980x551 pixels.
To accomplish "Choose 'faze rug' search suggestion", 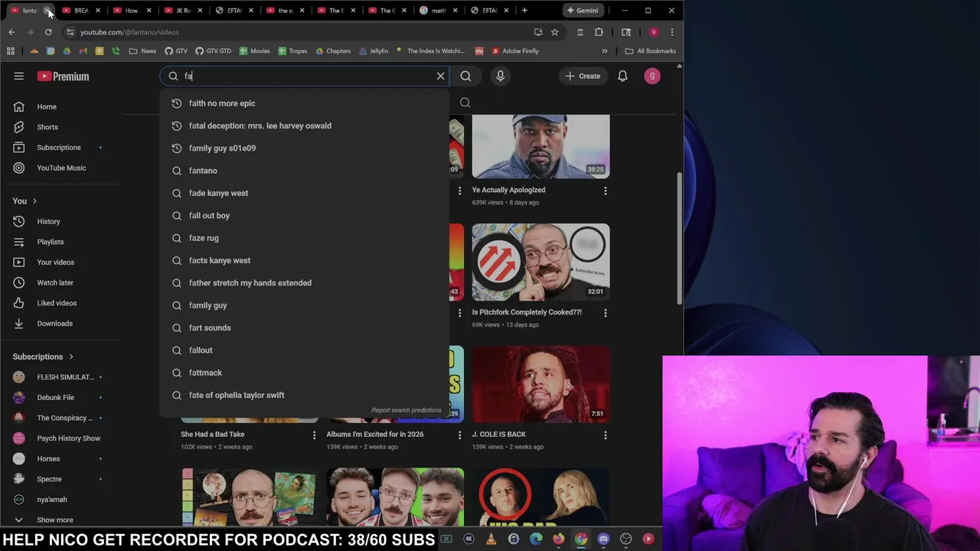I will point(304,238).
